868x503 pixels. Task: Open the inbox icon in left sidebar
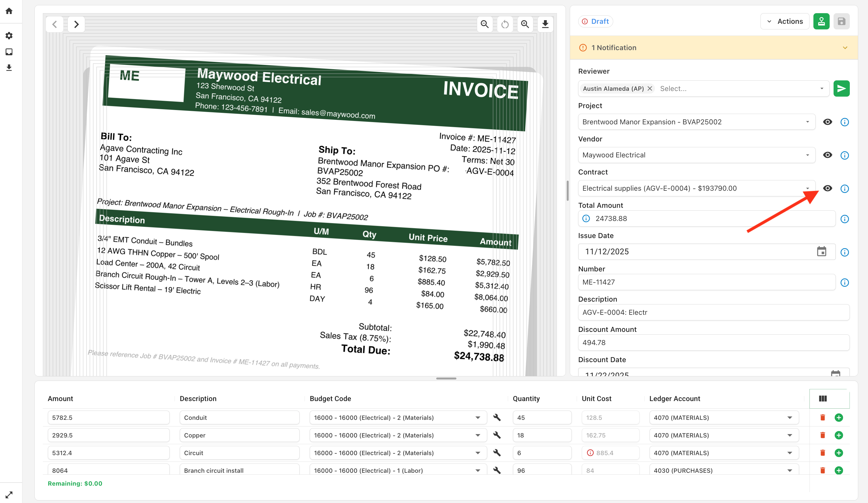[9, 52]
